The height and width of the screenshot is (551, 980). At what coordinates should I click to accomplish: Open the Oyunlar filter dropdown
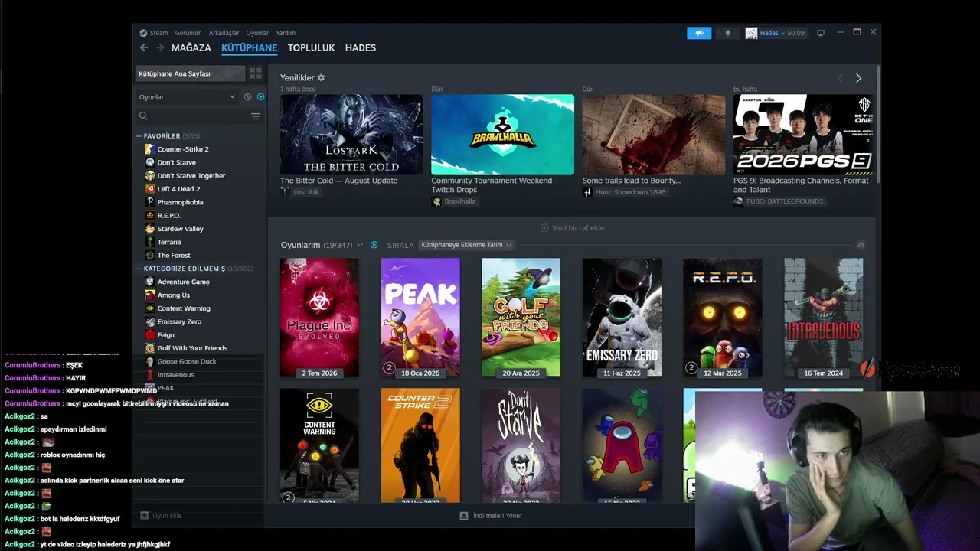(187, 97)
